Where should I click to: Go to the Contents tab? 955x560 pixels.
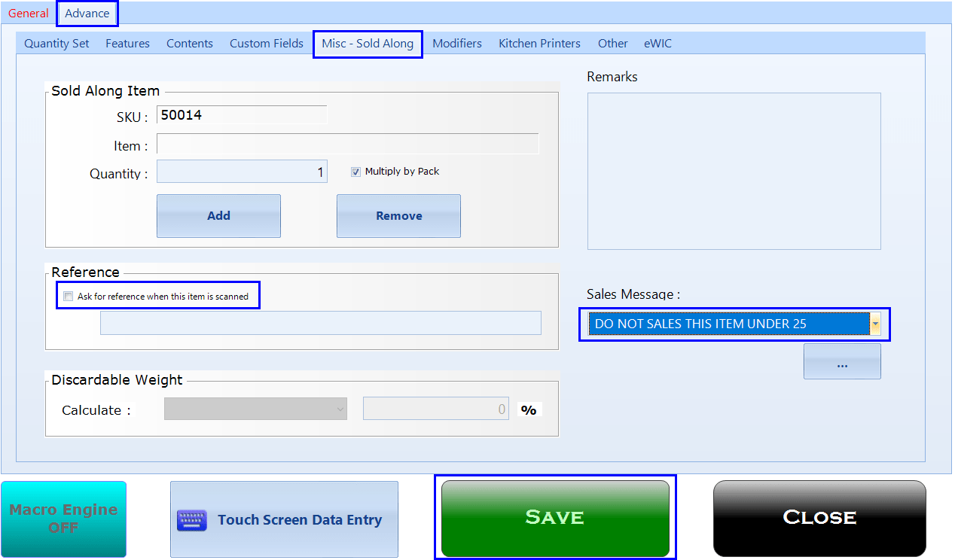pos(190,44)
